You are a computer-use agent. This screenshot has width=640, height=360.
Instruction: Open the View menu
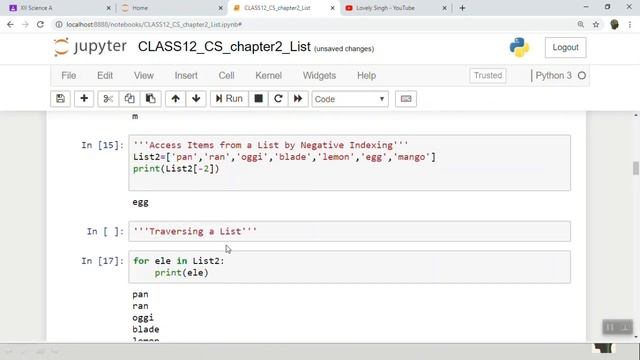coord(144,76)
